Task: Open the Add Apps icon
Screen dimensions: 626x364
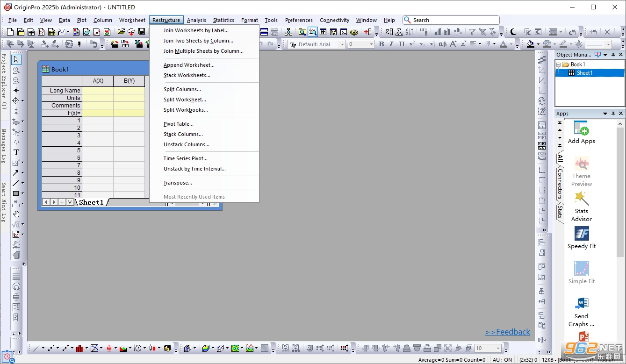Action: [x=581, y=132]
